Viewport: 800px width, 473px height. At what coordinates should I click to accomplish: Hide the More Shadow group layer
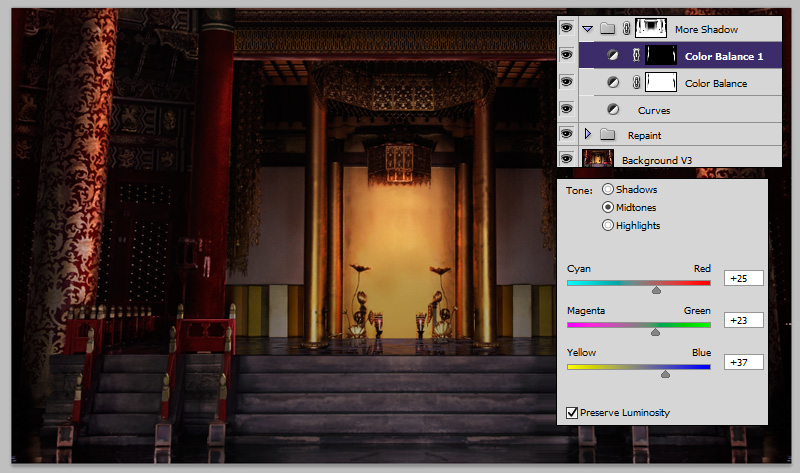coord(566,28)
